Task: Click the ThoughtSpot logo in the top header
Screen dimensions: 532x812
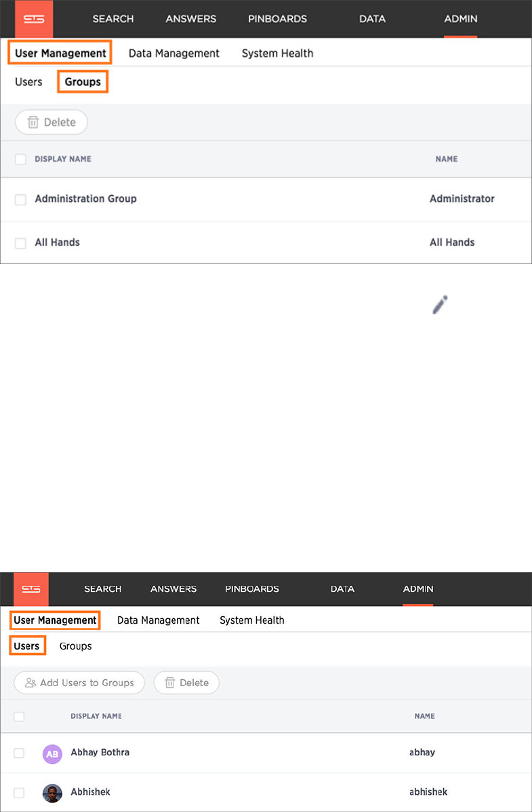Action: point(34,19)
